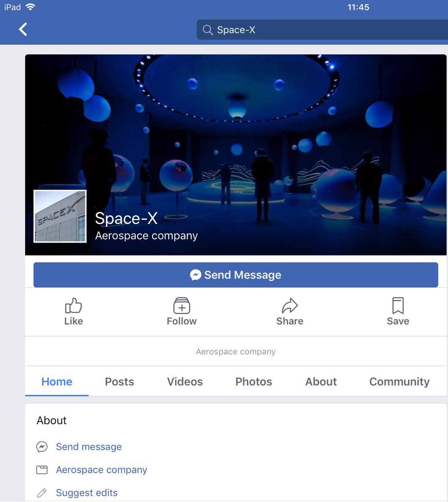Click the Send message link
448x502 pixels.
89,447
